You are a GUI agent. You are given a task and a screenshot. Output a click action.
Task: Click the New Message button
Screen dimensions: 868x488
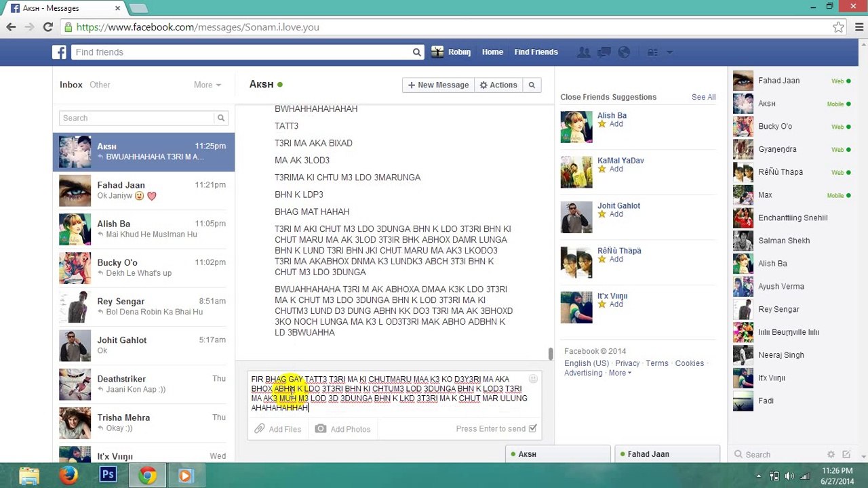tap(438, 85)
